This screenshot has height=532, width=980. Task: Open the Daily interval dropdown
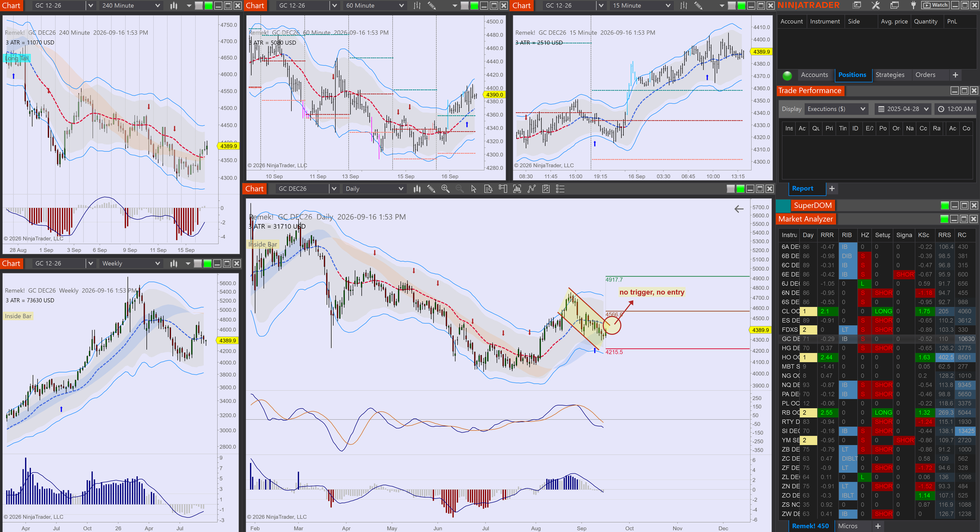click(374, 189)
